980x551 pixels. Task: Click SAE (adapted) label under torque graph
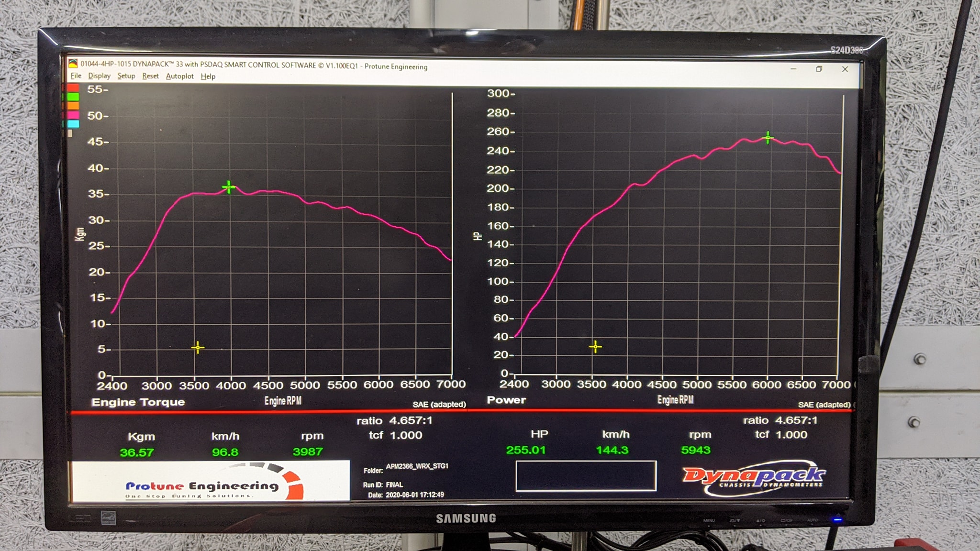(x=439, y=405)
